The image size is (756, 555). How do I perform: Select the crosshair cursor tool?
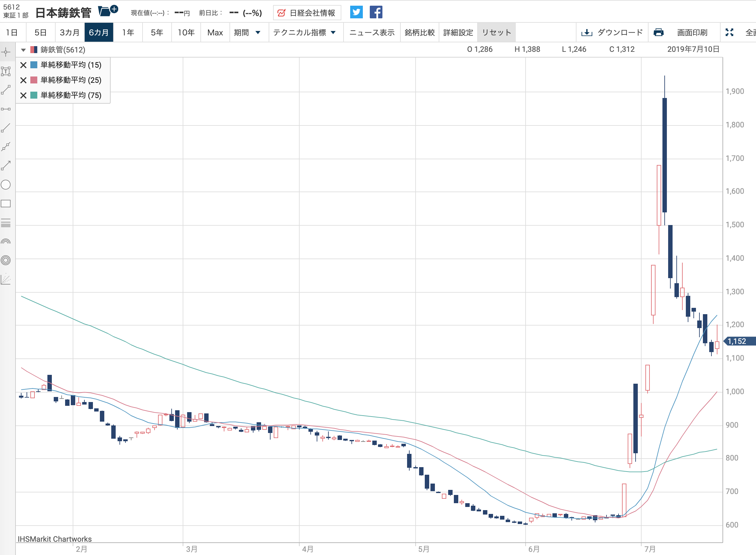coord(6,52)
